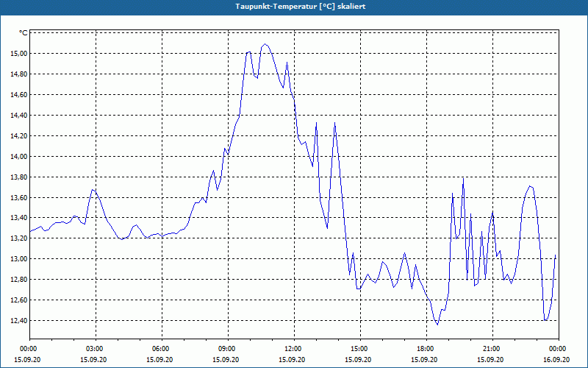This screenshot has height=368, width=588.
Task: Click the '°C' unit label on the axis
Action: click(24, 33)
